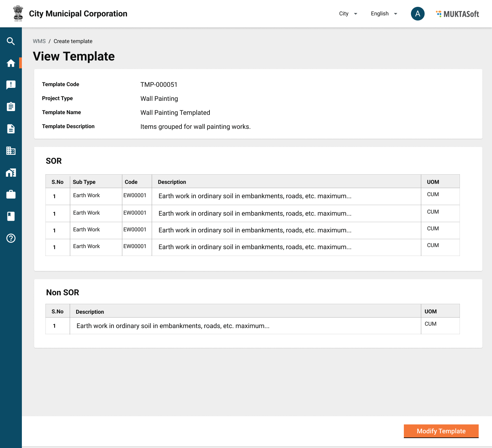Click the Modify Template button
The image size is (492, 448).
441,431
